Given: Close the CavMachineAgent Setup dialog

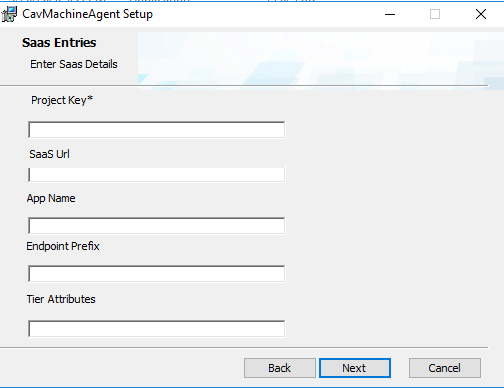Looking at the screenshot, I should tap(481, 14).
